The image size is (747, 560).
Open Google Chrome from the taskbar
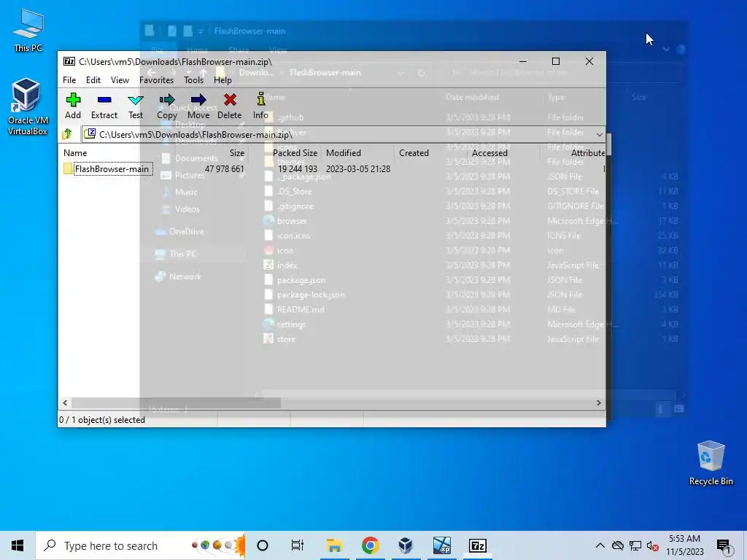click(x=370, y=545)
